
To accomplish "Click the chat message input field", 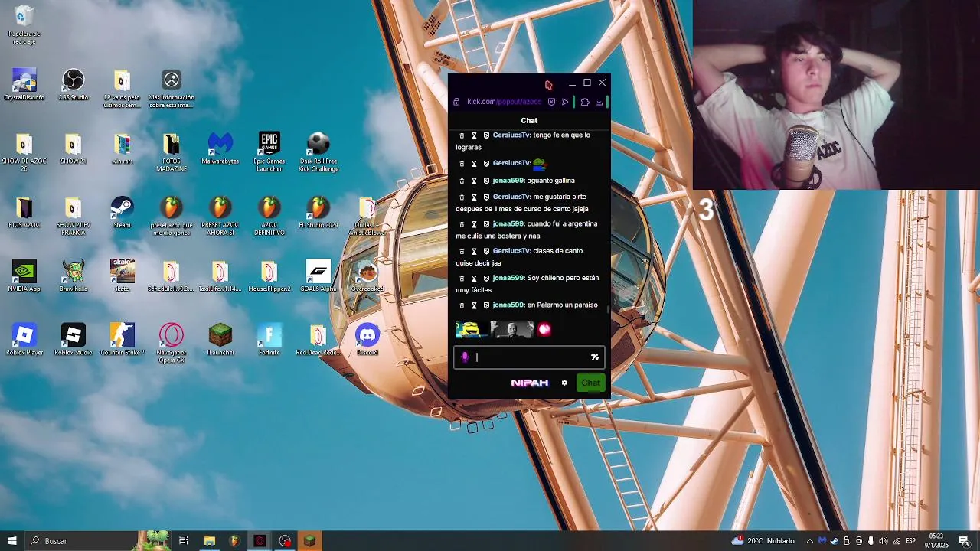I will point(530,357).
